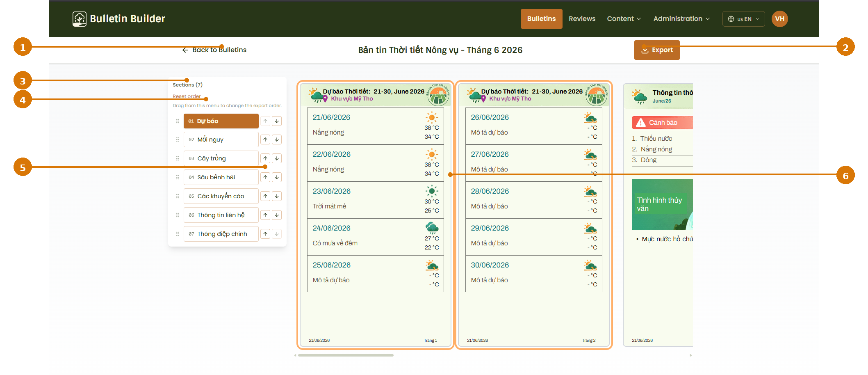
Task: Click the Tình hình thủy văn image
Action: click(662, 204)
